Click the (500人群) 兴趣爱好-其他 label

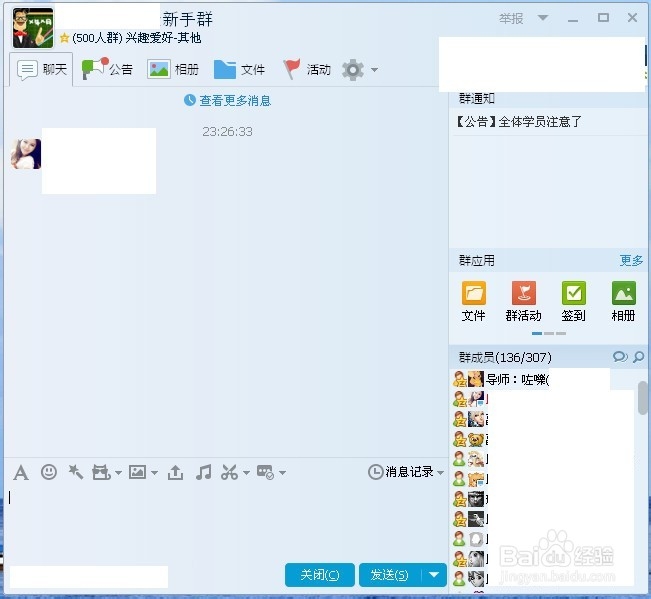pyautogui.click(x=137, y=38)
